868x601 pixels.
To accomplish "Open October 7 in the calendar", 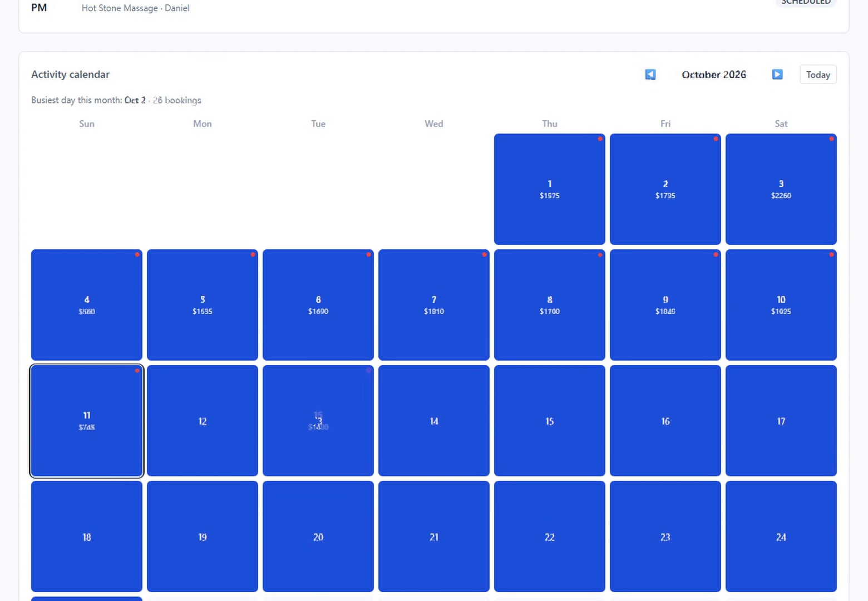I will tap(434, 305).
